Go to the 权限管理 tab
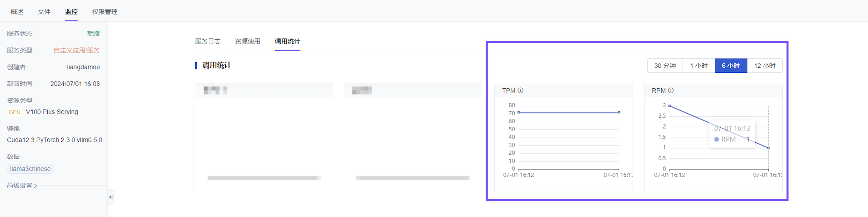This screenshot has width=868, height=217. [x=104, y=12]
